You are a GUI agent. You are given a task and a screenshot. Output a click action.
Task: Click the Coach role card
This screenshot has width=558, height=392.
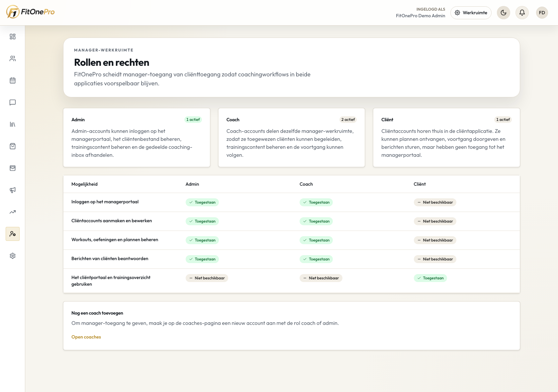292,138
